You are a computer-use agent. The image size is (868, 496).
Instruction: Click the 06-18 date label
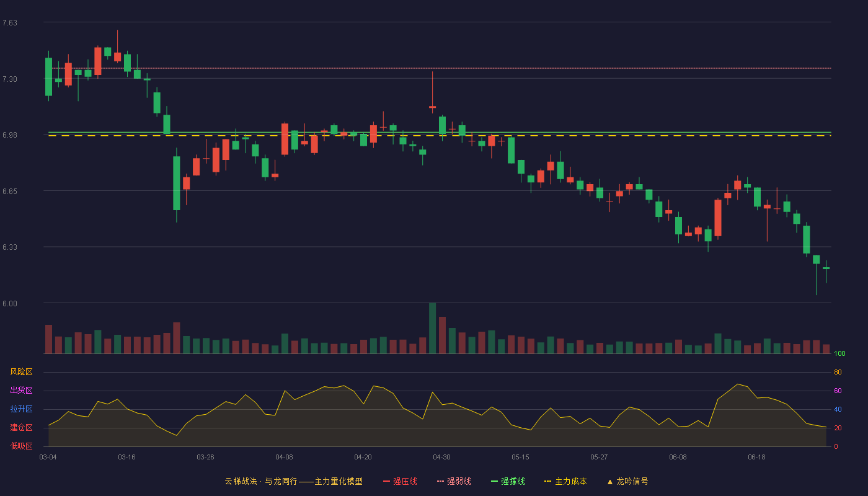pos(757,457)
